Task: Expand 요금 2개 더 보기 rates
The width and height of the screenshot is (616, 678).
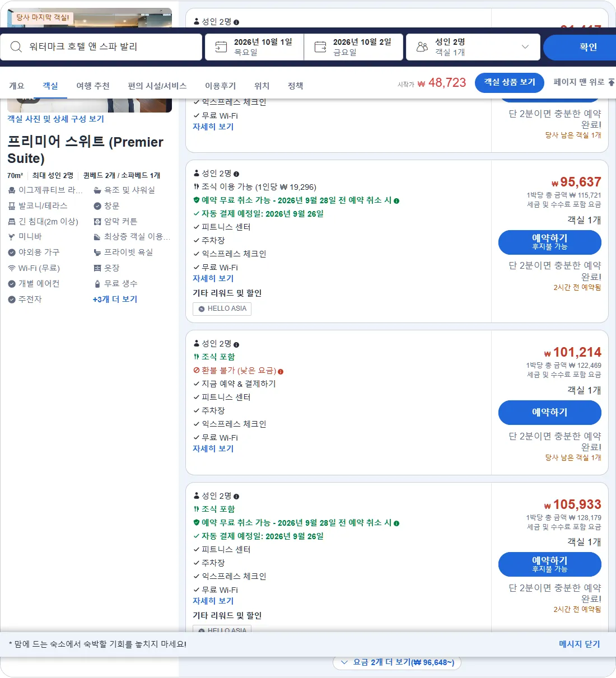Action: tap(397, 662)
